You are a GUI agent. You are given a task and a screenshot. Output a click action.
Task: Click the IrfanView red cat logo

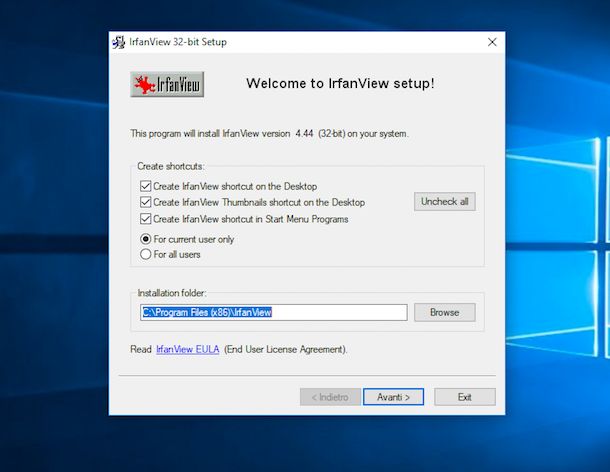[167, 84]
